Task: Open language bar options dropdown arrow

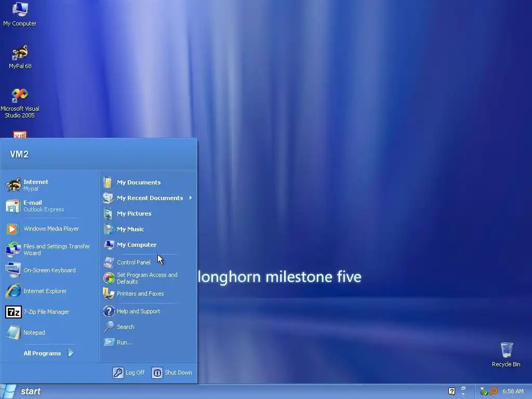Action: 463,394
